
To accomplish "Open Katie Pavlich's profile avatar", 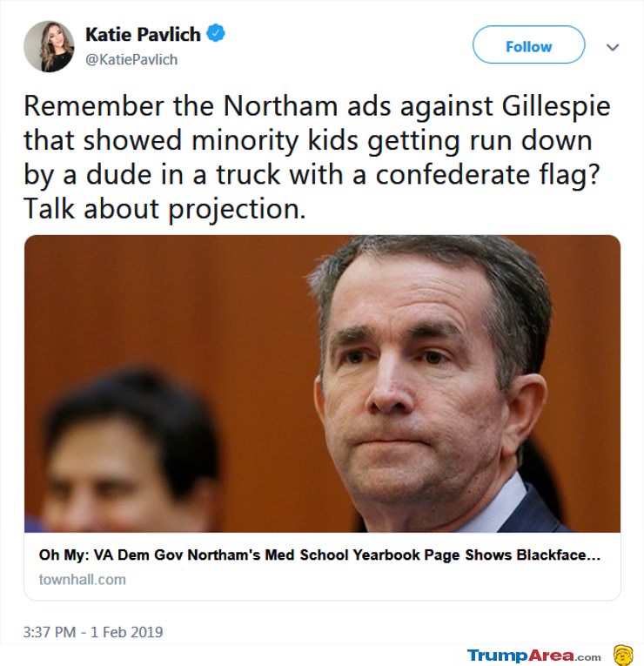I will [49, 46].
